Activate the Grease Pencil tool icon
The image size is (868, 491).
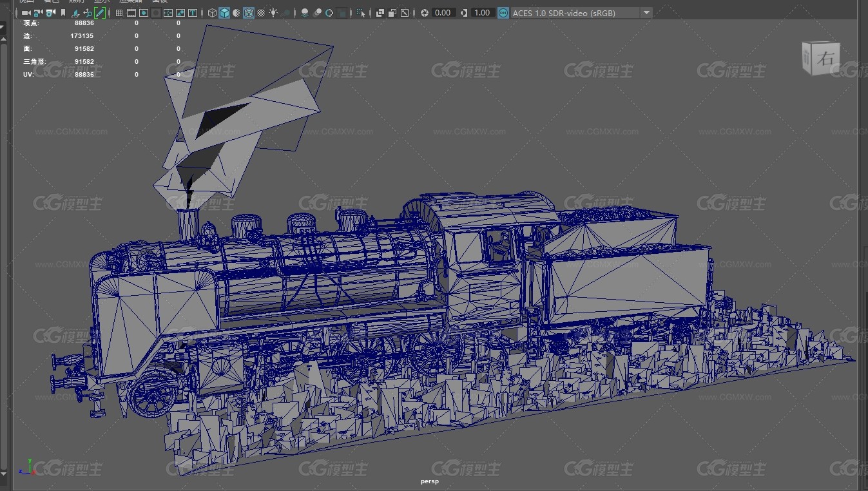pyautogui.click(x=100, y=13)
